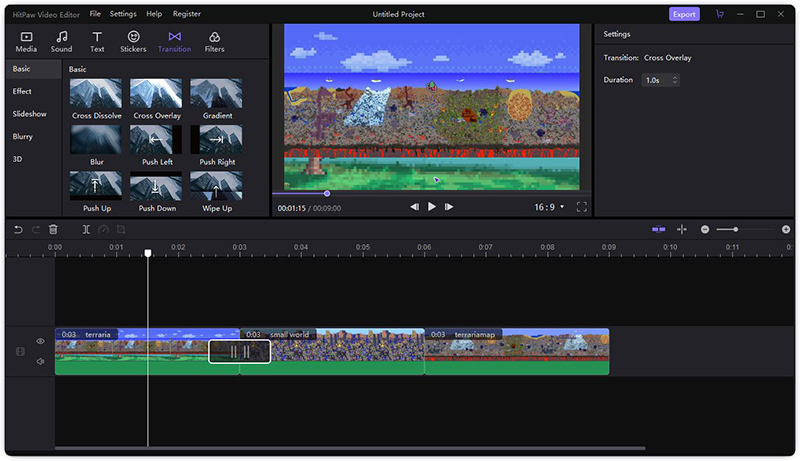Click the Export button

(x=684, y=14)
